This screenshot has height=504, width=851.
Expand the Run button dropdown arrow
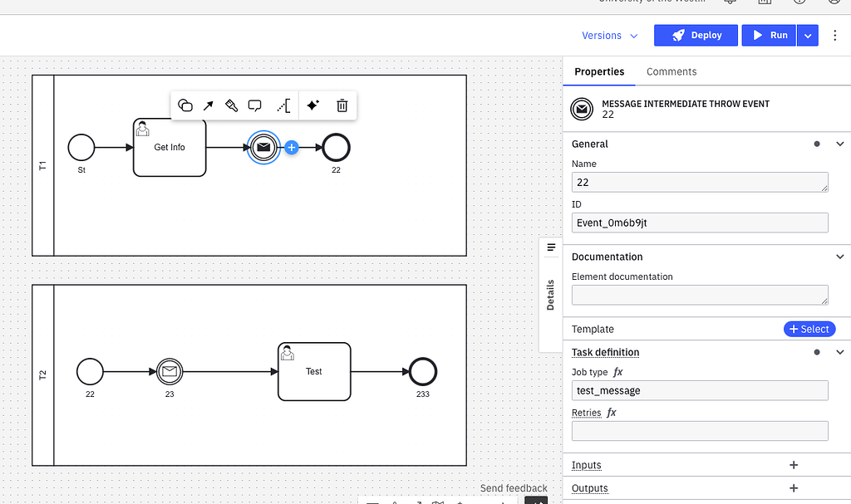click(x=807, y=35)
